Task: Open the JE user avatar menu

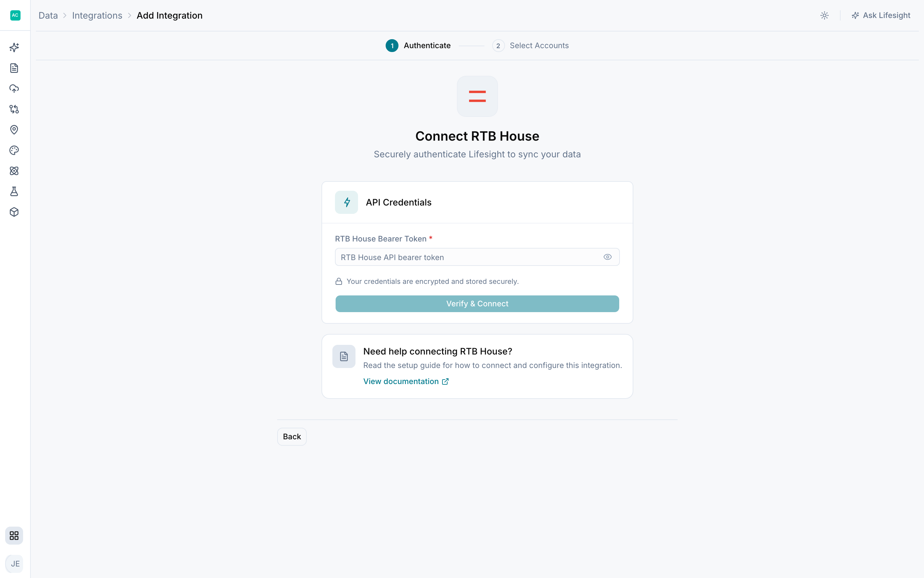Action: pos(14,564)
